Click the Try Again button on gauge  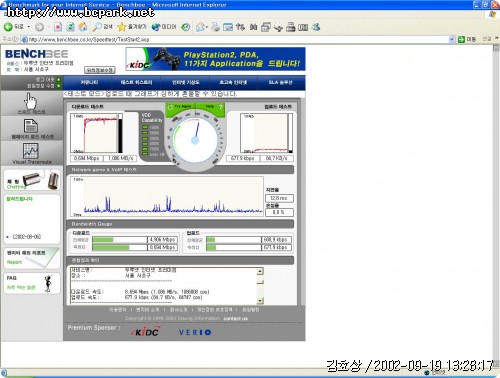pos(180,107)
